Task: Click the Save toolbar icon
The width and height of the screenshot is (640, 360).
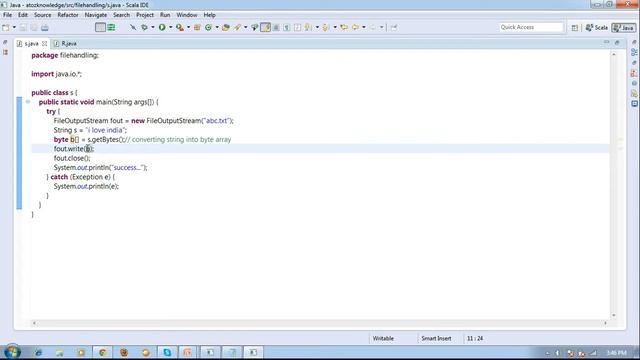Action: (x=23, y=27)
